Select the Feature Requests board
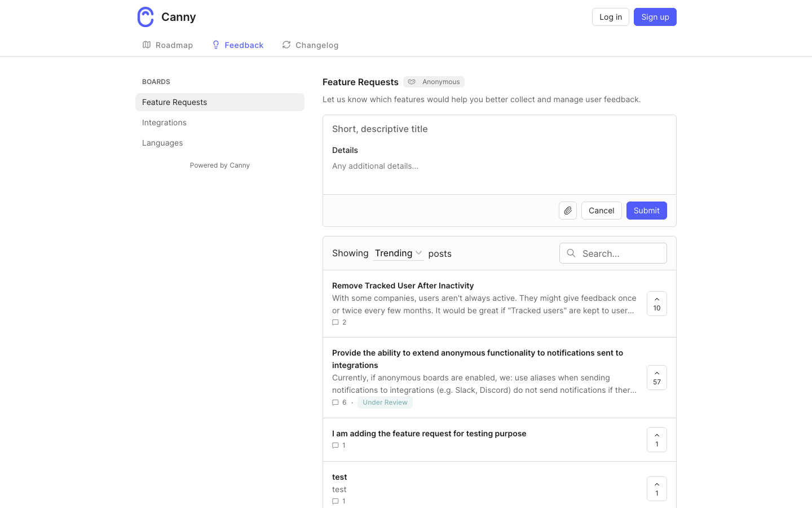The image size is (812, 508). (220, 102)
